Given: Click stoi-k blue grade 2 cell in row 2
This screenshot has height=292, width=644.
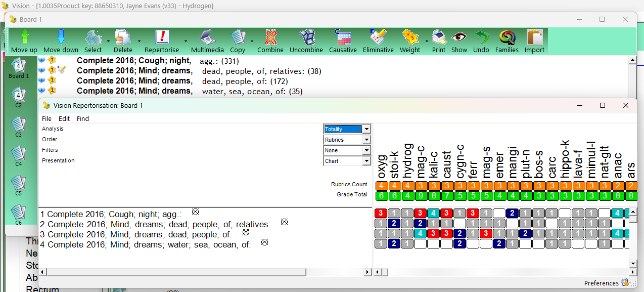Looking at the screenshot, I should (394, 223).
